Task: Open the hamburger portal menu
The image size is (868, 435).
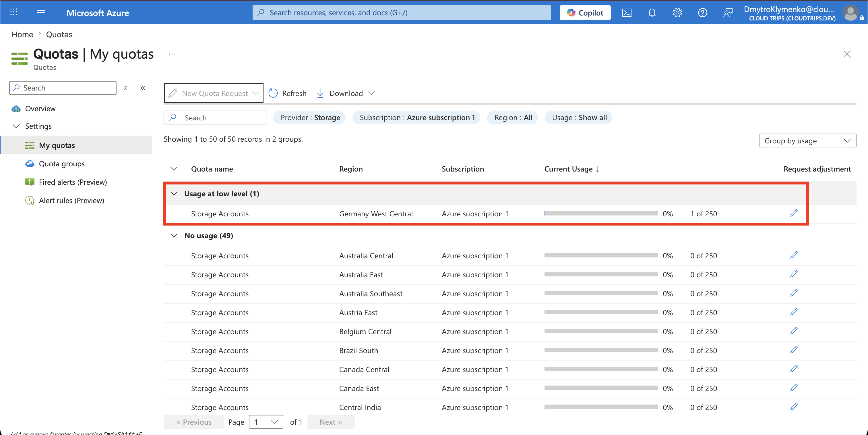Action: (x=41, y=12)
